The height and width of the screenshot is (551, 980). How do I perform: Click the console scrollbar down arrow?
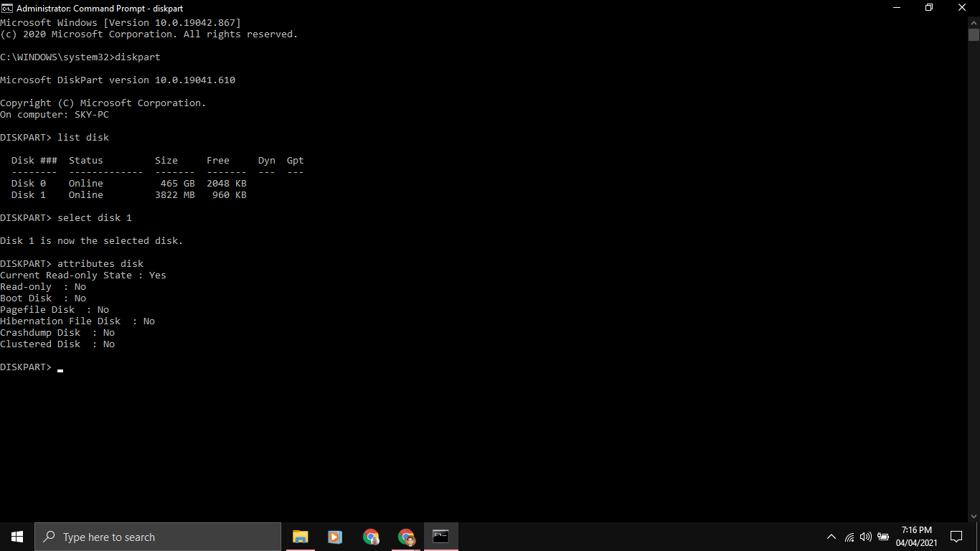click(x=974, y=516)
